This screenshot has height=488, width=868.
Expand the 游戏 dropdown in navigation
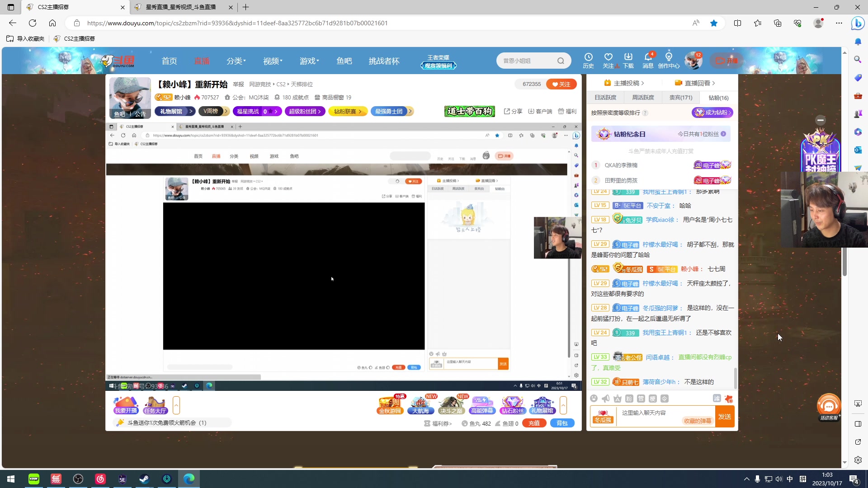pyautogui.click(x=309, y=61)
